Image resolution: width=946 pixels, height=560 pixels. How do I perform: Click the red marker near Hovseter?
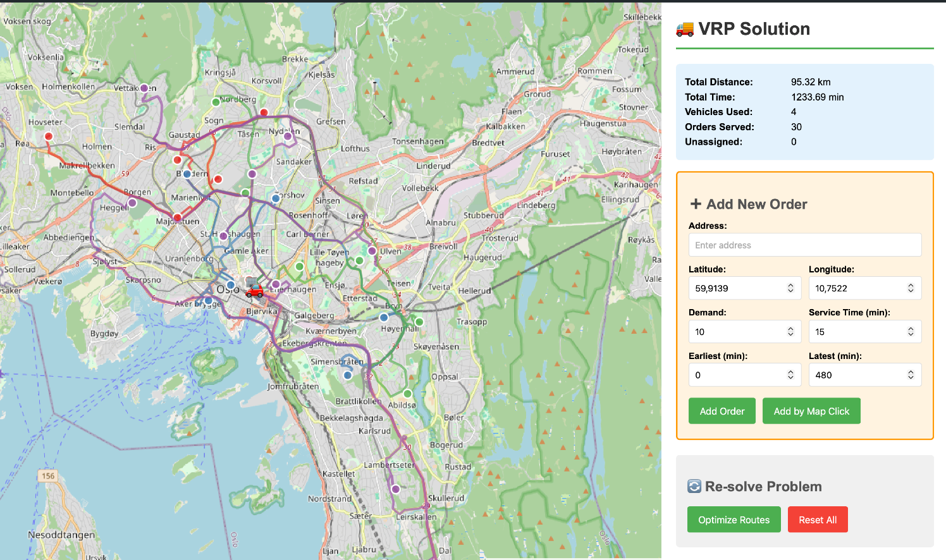point(49,136)
